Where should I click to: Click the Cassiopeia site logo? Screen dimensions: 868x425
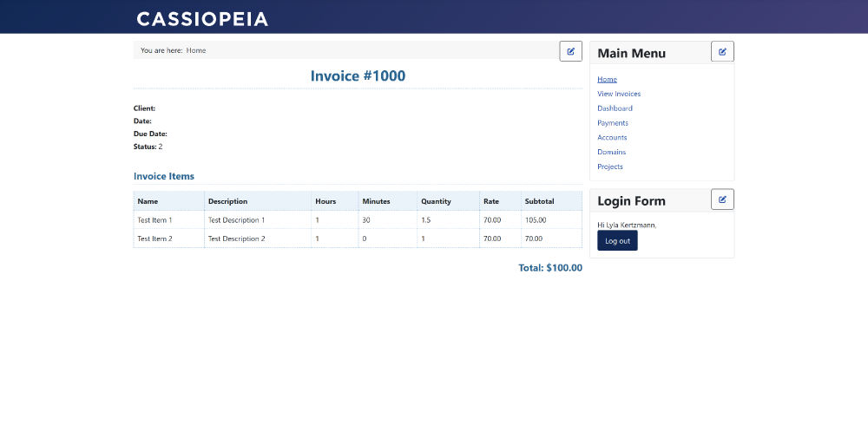[202, 19]
